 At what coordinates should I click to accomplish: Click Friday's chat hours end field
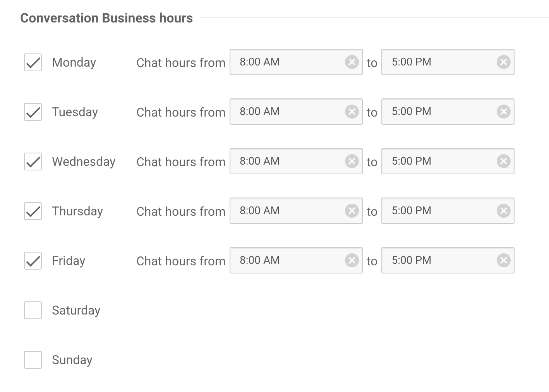pos(437,260)
